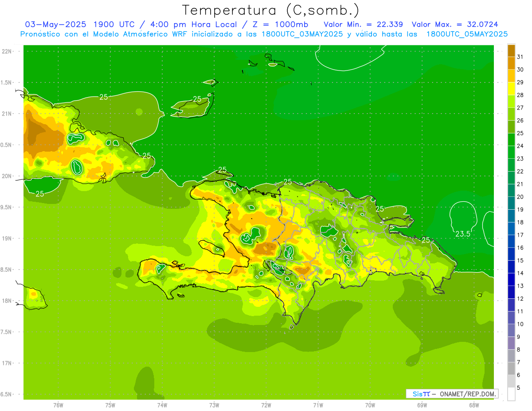Click the "21N" latitude axis label
This screenshot has height=411, width=532.
pyautogui.click(x=7, y=114)
